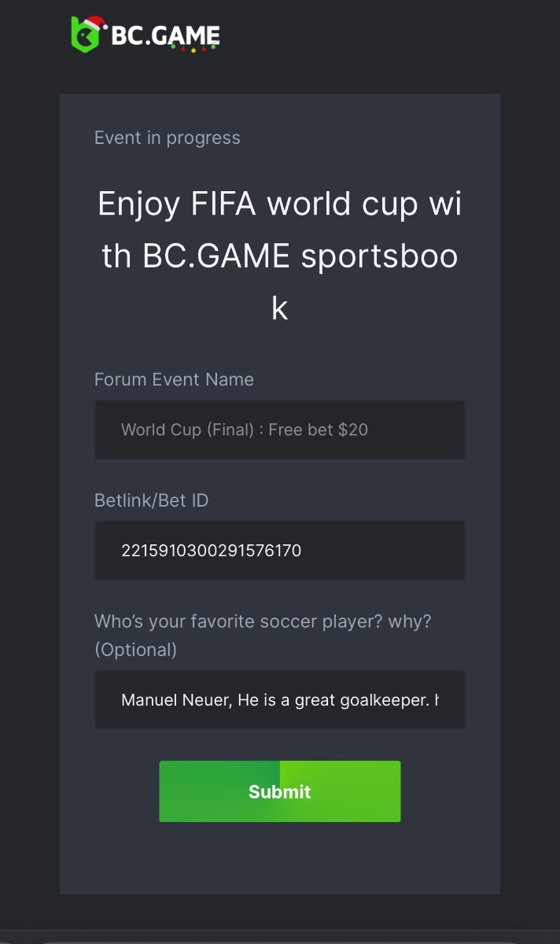Select the "World Cup (Final)" placeholder text
560x944 pixels.
tap(190, 430)
